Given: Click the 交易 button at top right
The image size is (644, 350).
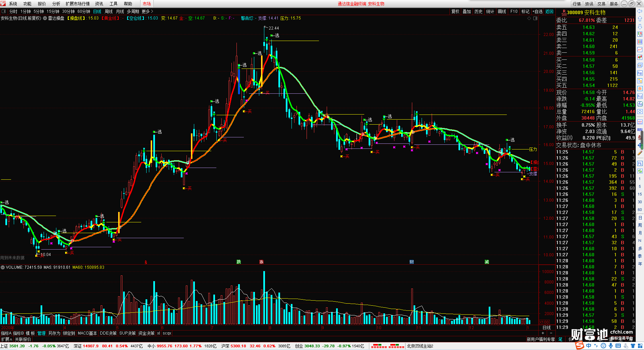Looking at the screenshot, I should click(x=601, y=4).
